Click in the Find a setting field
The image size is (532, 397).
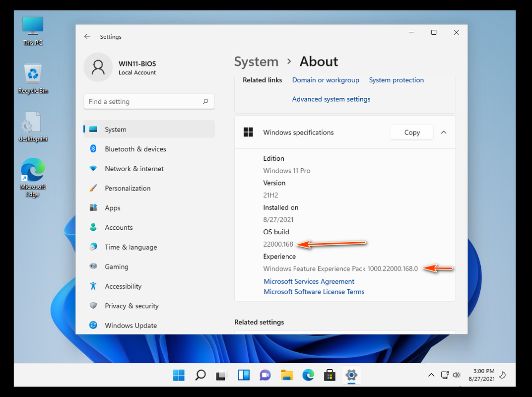[149, 101]
